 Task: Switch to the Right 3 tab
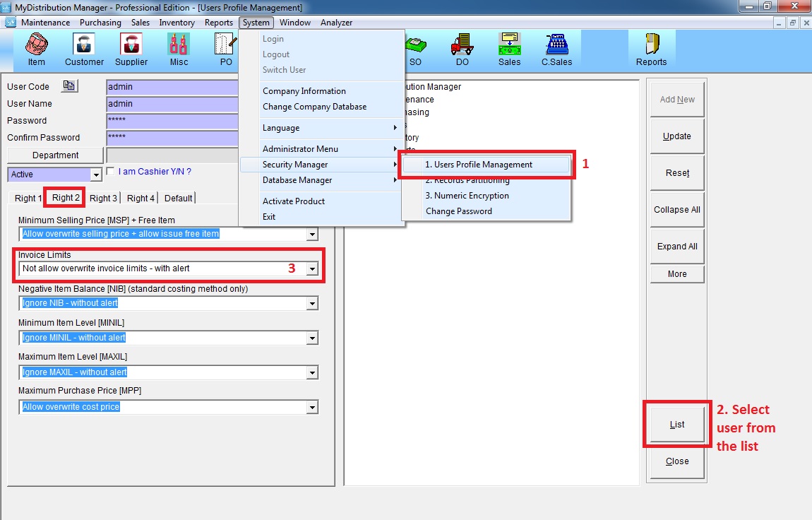[103, 198]
